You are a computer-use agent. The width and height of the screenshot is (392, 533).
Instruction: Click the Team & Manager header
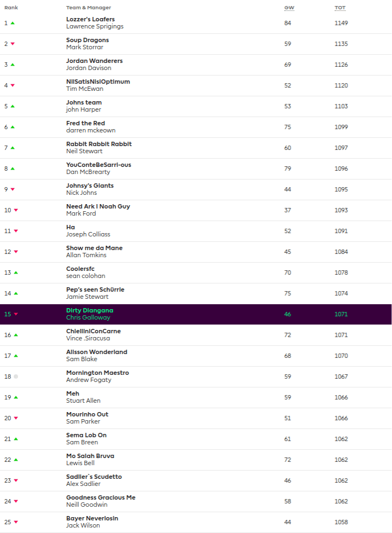(89, 8)
